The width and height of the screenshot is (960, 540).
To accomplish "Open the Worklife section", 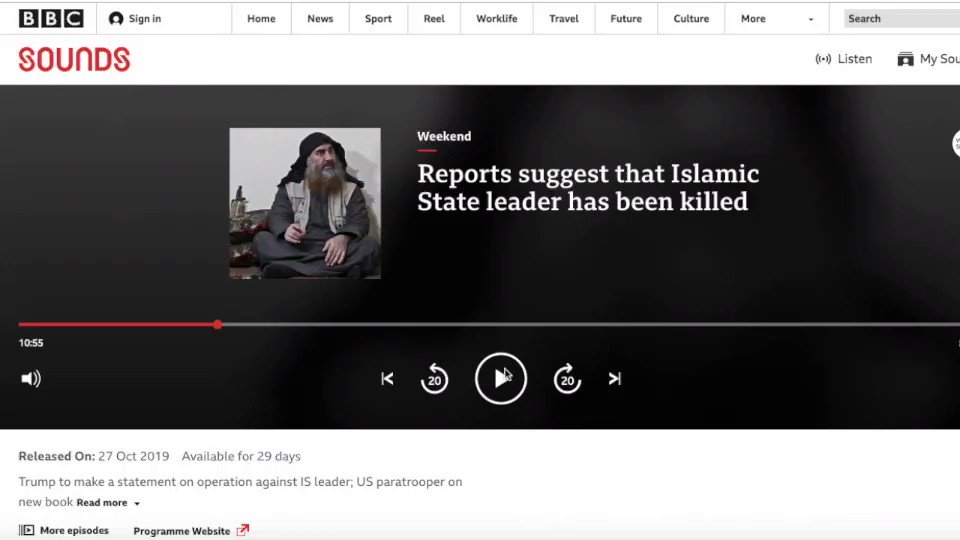I will pyautogui.click(x=497, y=19).
